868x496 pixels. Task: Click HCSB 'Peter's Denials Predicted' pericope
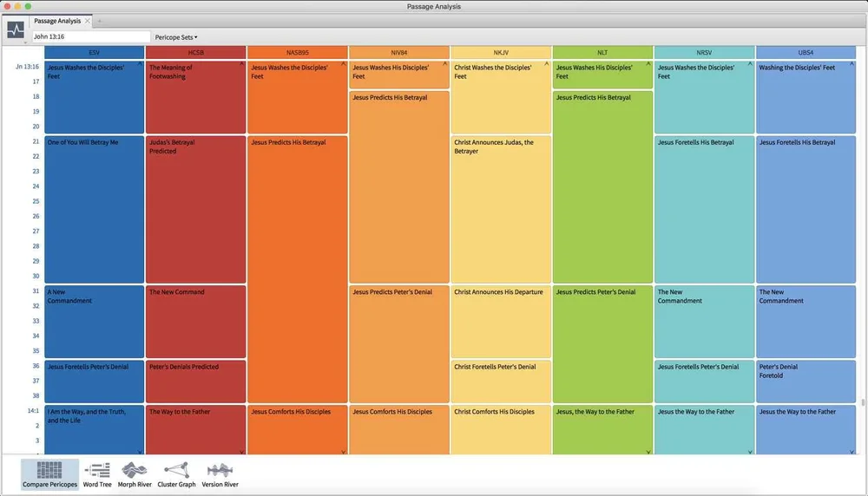tap(196, 381)
